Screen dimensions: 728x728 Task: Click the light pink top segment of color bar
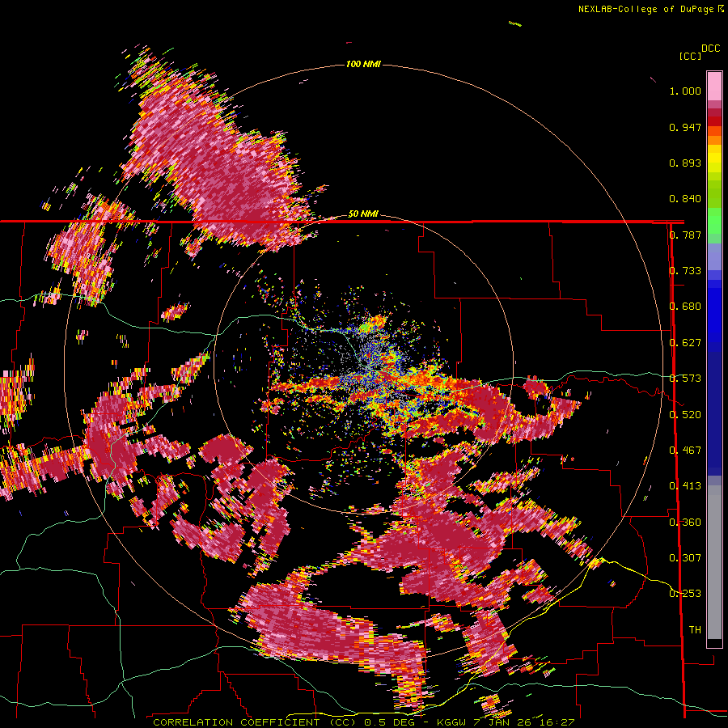point(714,86)
